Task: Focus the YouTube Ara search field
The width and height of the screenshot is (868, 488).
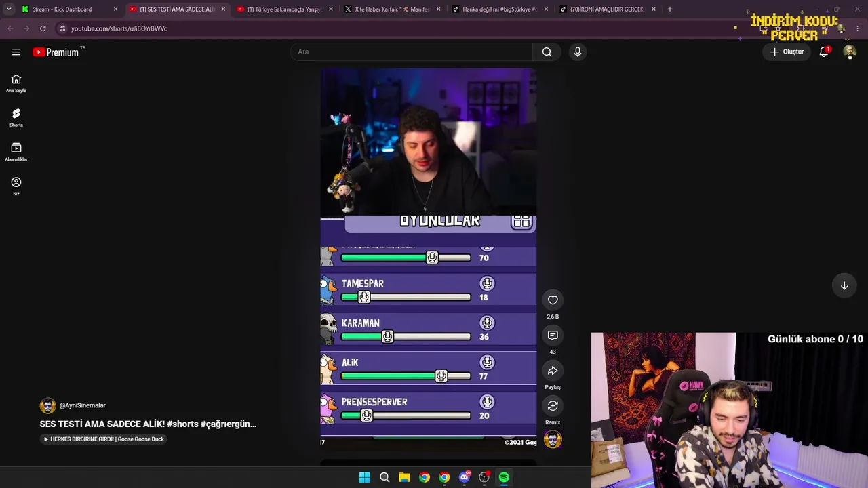Action: coord(412,52)
